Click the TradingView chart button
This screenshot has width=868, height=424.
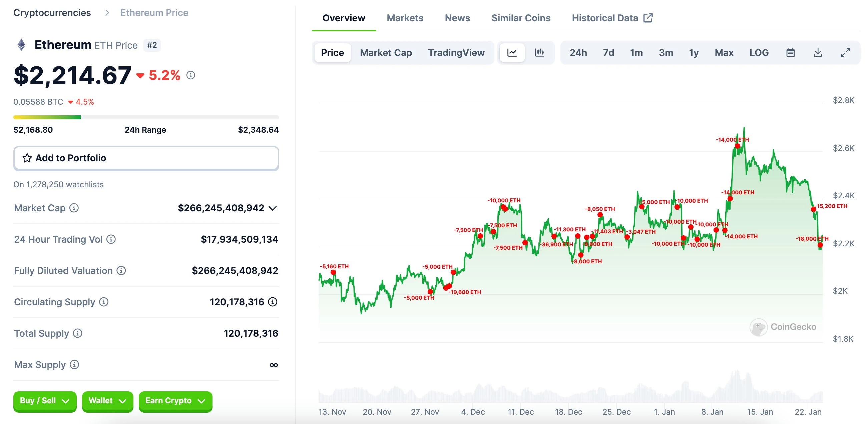[457, 53]
